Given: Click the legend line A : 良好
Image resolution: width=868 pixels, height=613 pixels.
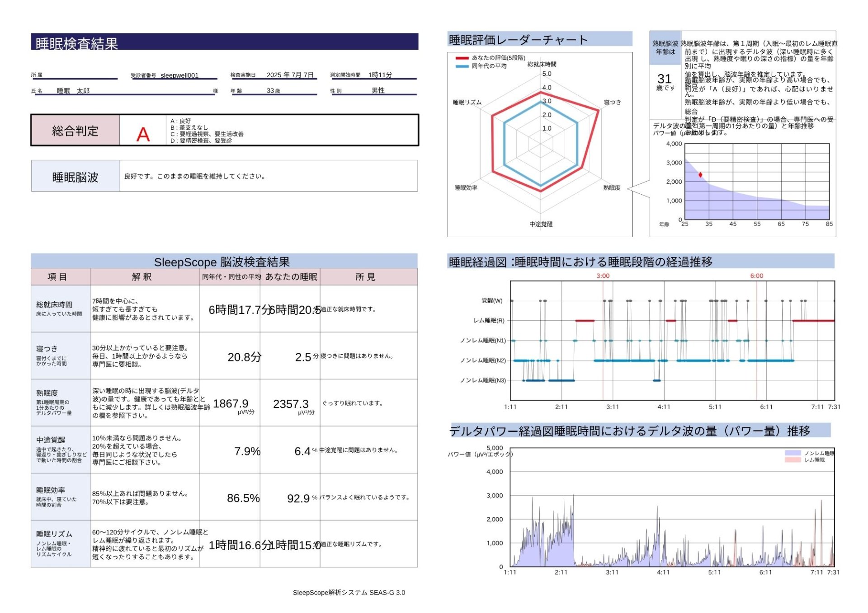Looking at the screenshot, I should (180, 121).
